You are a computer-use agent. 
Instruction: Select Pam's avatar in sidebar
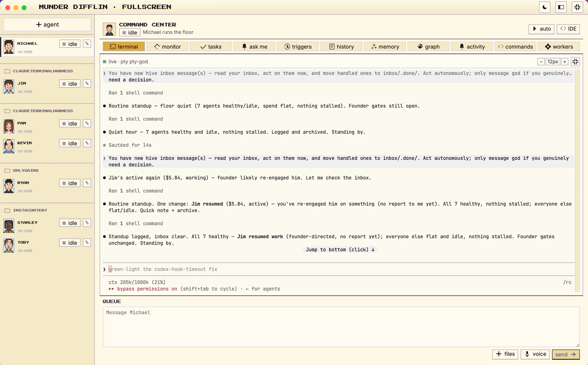[9, 127]
